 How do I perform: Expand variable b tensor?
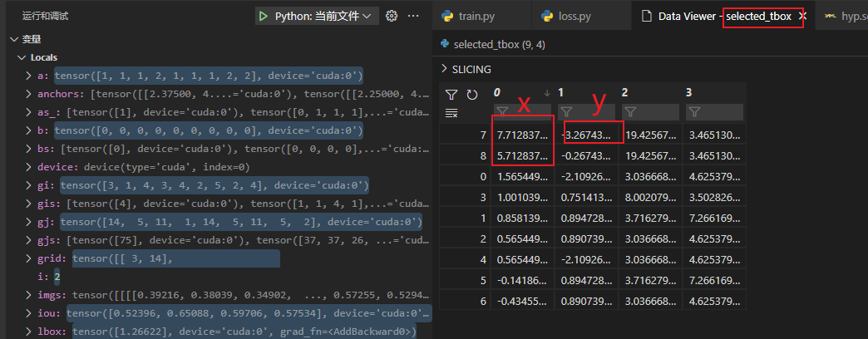coord(29,130)
